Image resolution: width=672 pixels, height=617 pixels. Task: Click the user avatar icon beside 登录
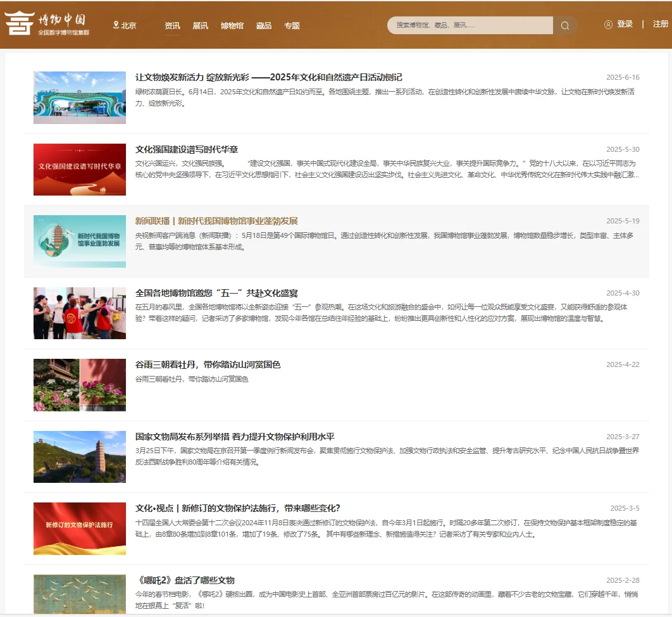tap(607, 25)
